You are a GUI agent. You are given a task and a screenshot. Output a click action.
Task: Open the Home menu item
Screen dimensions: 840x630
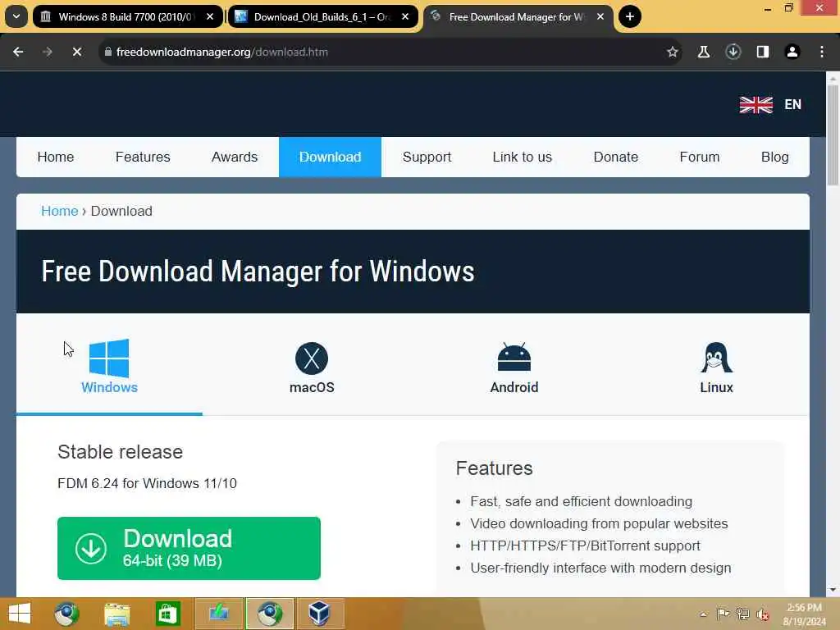click(x=56, y=157)
